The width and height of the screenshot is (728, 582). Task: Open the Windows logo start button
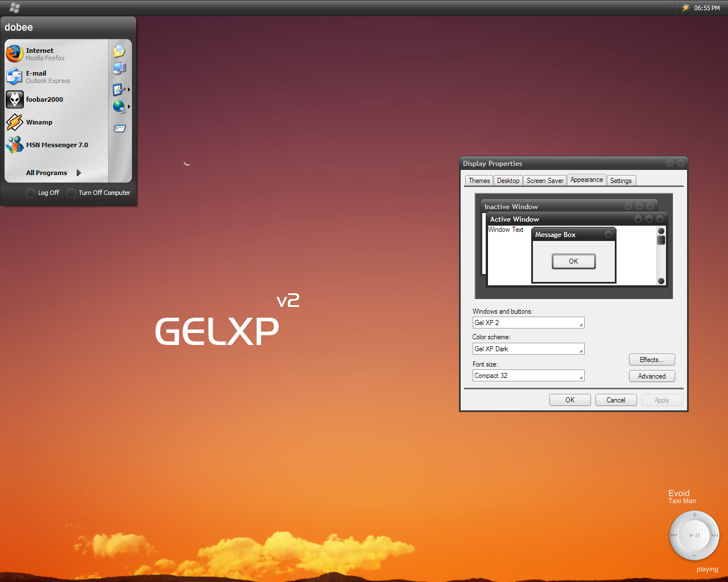click(x=15, y=8)
